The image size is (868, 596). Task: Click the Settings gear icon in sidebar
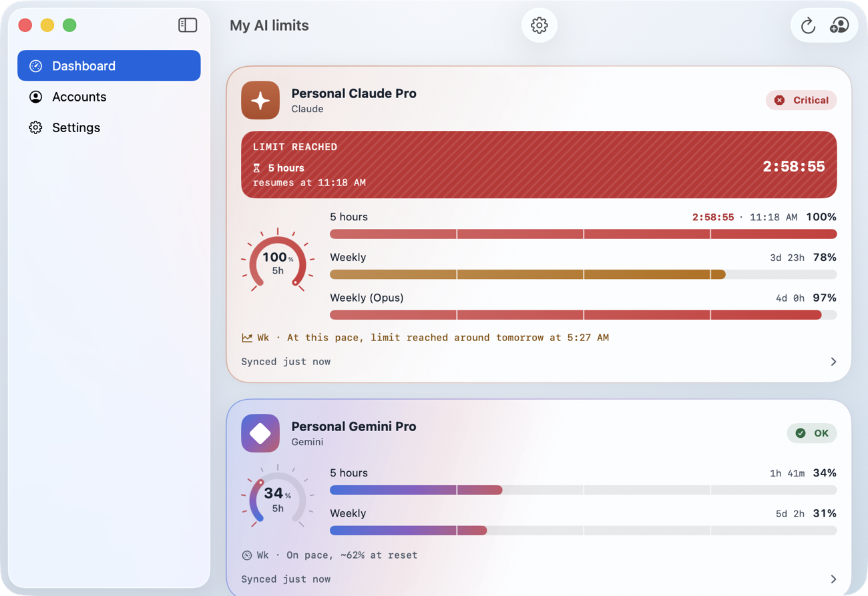36,127
